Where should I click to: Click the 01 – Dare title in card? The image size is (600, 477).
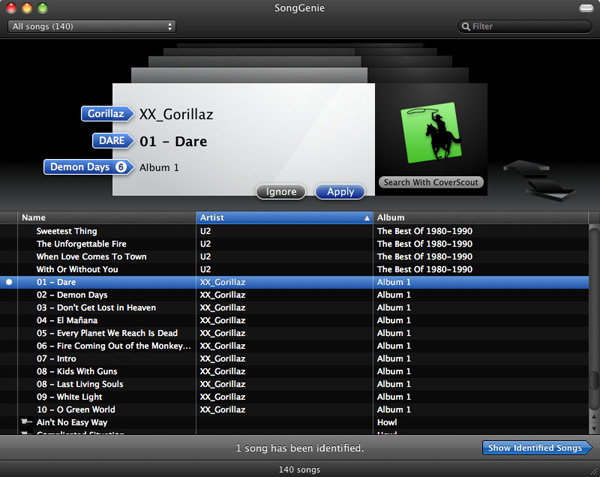pos(173,142)
